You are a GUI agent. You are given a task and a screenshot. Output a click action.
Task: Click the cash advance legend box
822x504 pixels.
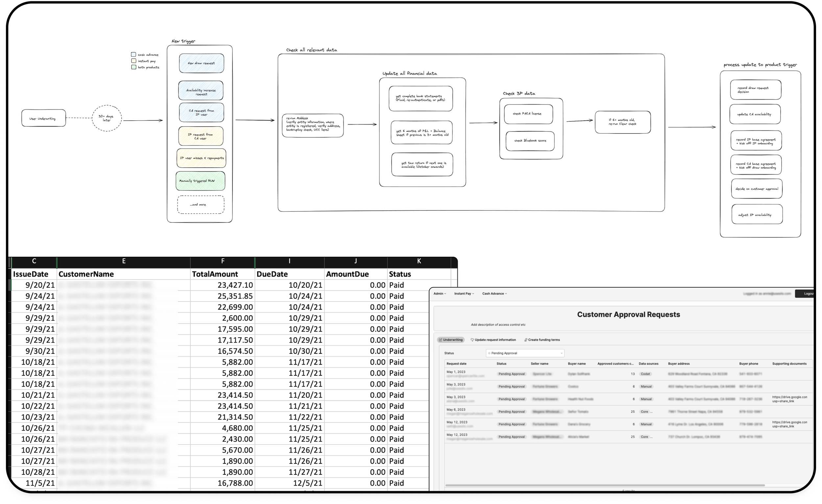133,54
